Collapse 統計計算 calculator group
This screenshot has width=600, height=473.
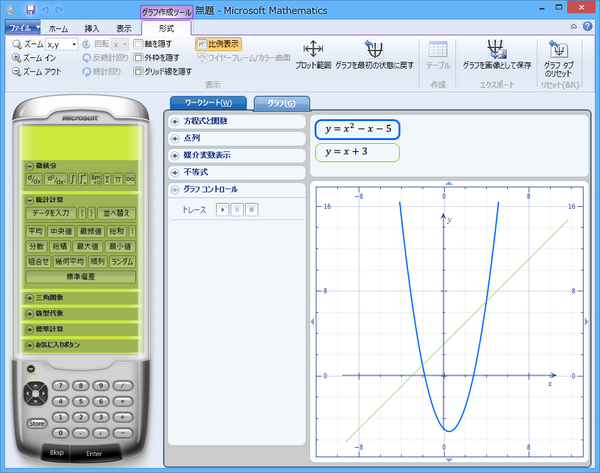(29, 200)
